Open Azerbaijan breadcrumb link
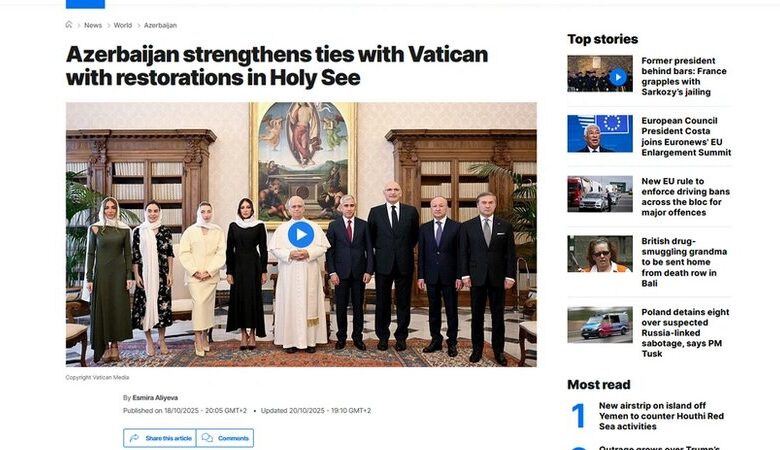 160,25
